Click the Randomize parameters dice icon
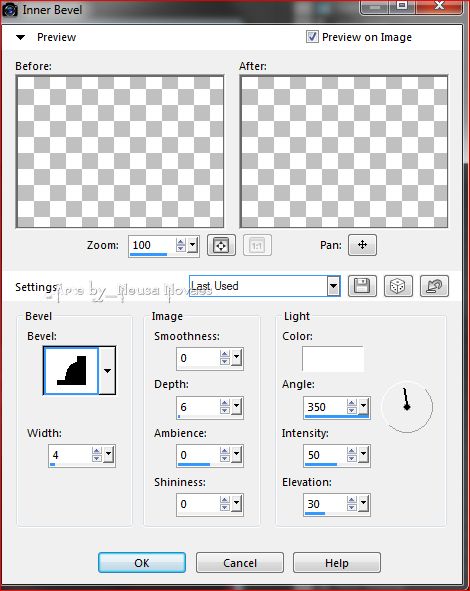The image size is (470, 591). [398, 286]
